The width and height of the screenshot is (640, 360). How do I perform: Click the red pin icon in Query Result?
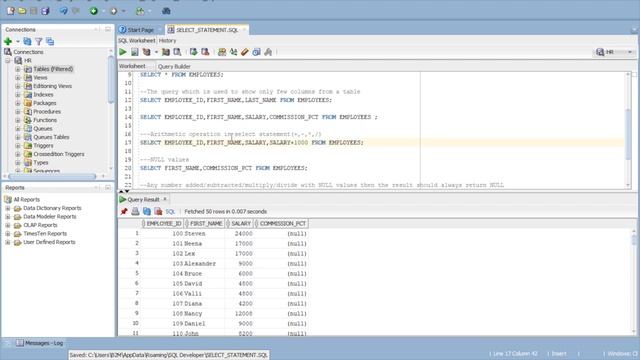pyautogui.click(x=124, y=211)
